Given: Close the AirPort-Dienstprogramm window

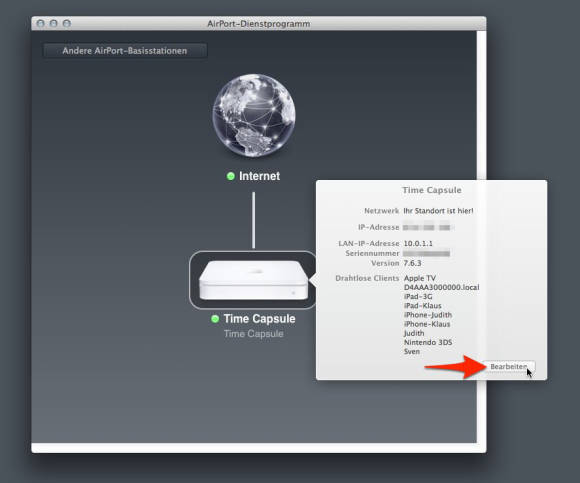Looking at the screenshot, I should [40, 23].
